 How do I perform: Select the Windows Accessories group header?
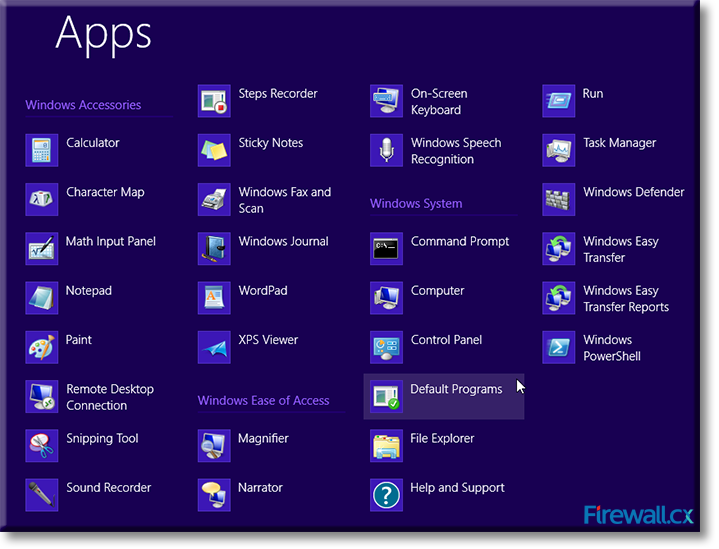coord(83,105)
